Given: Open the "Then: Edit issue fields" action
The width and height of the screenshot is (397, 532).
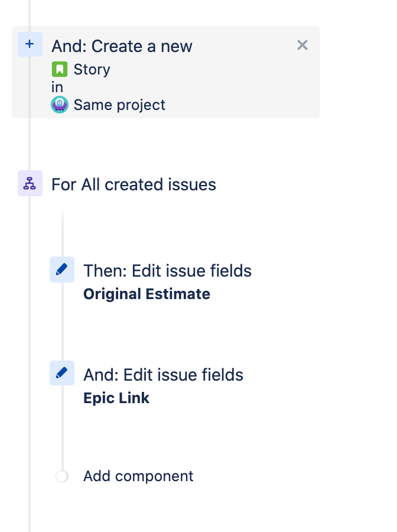Looking at the screenshot, I should tap(167, 271).
